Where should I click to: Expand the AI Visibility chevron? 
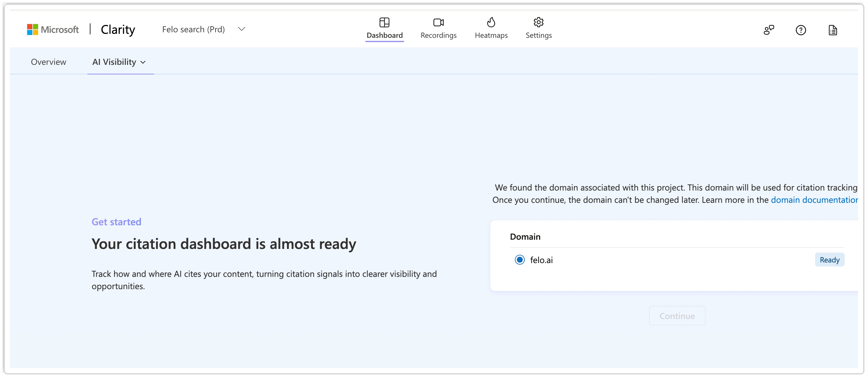pos(143,62)
